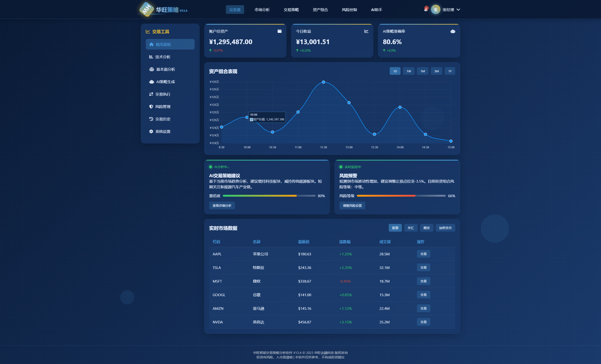The width and height of the screenshot is (601, 364).
Task: Click the 11:30 peak data point on chart
Action: pyautogui.click(x=324, y=82)
